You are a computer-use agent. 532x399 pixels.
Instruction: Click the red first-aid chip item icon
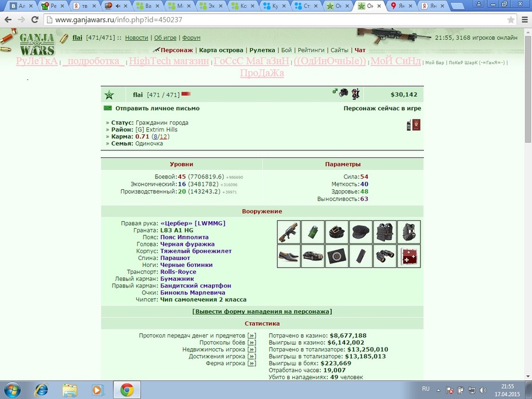coord(409,256)
